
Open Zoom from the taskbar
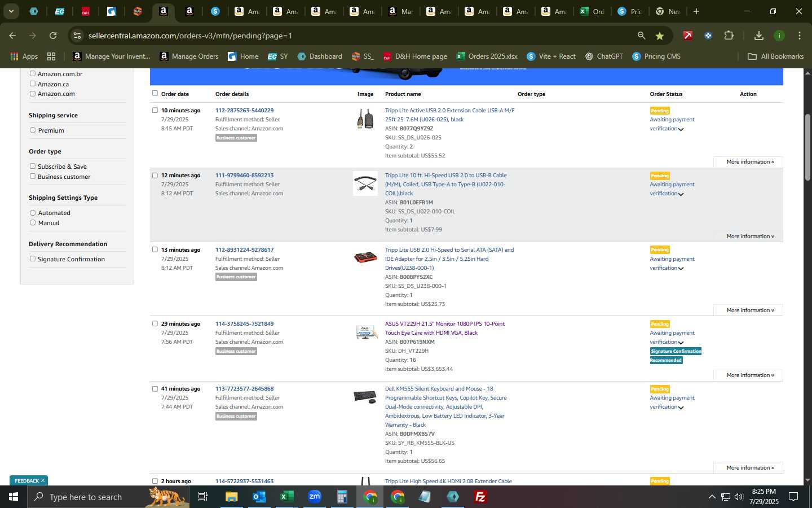coord(315,497)
